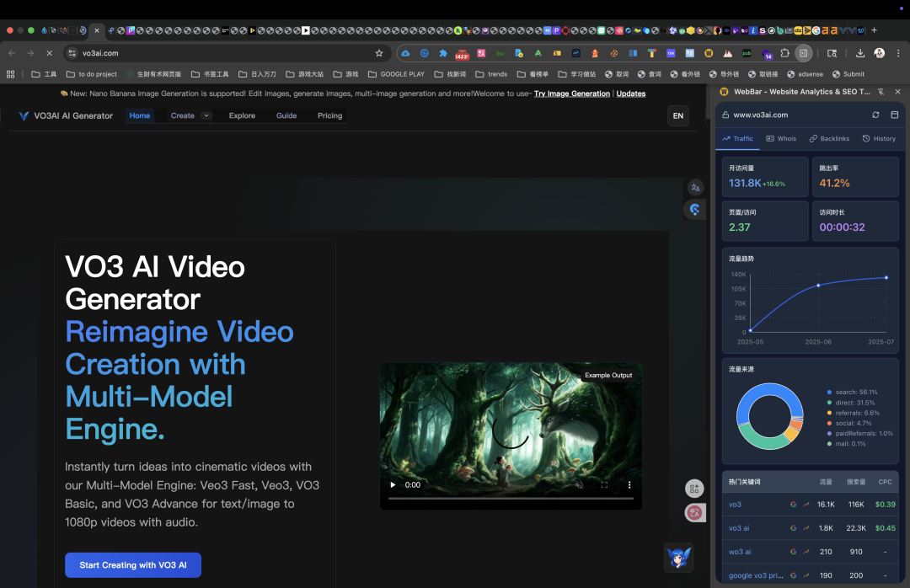Follow the Updates link in banner
The image size is (910, 588).
tap(631, 94)
